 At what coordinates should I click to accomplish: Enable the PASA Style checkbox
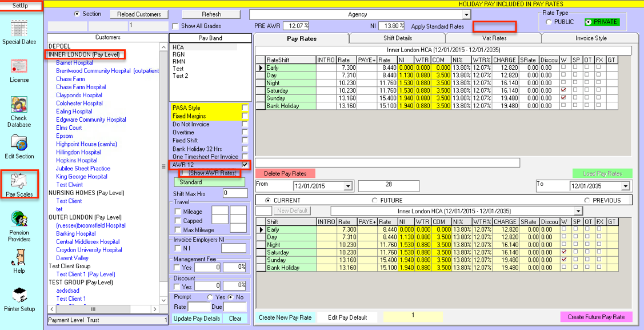(x=245, y=108)
